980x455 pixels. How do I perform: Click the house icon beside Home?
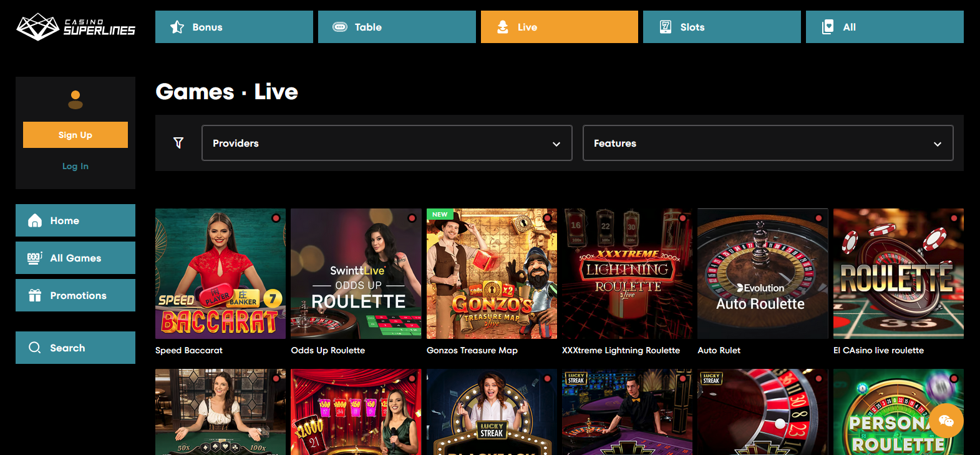coord(35,220)
